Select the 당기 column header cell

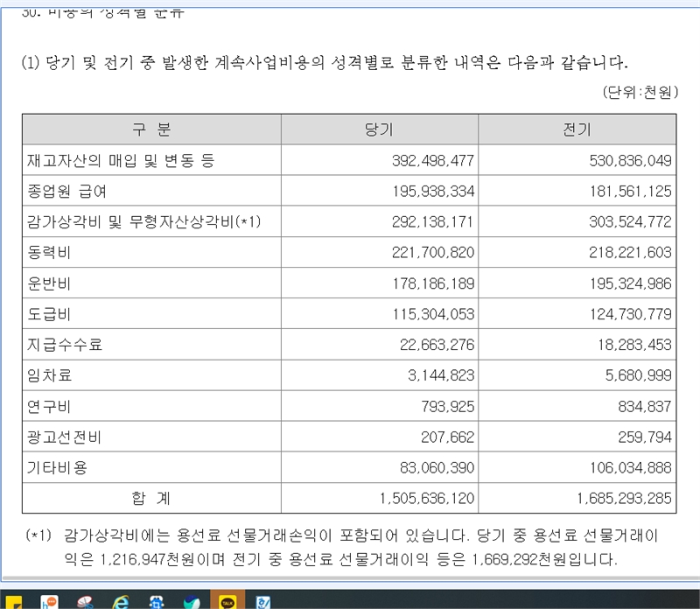(379, 129)
